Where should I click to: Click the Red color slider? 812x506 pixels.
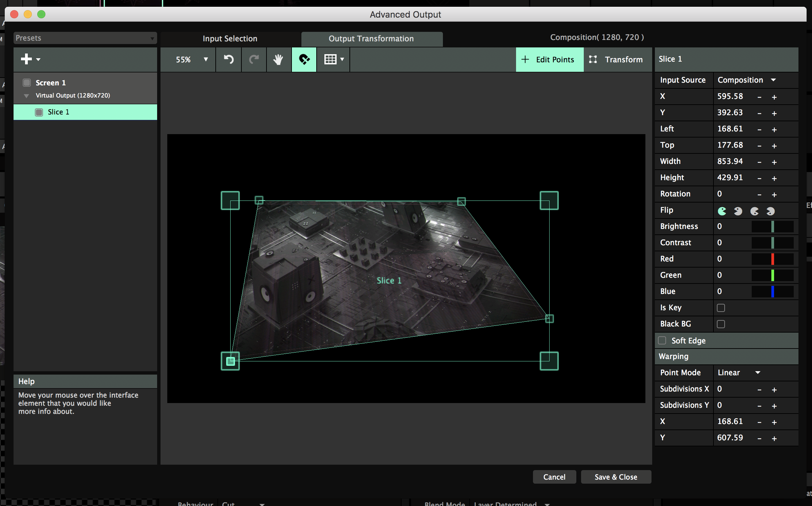[772, 259]
